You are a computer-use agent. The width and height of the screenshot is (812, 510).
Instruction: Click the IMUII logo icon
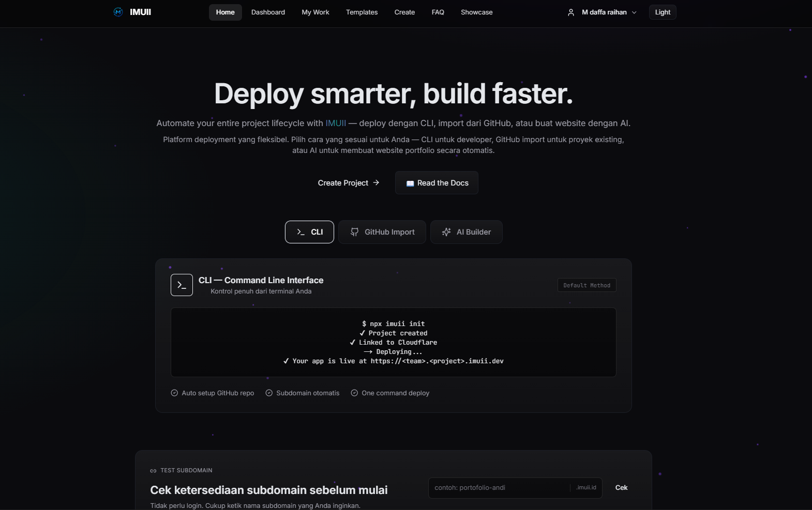click(x=118, y=12)
